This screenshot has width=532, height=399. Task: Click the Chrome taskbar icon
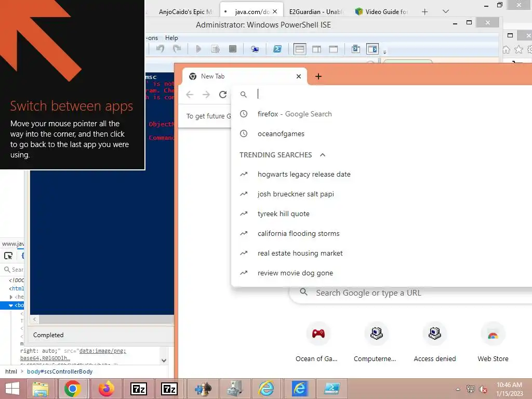point(72,389)
